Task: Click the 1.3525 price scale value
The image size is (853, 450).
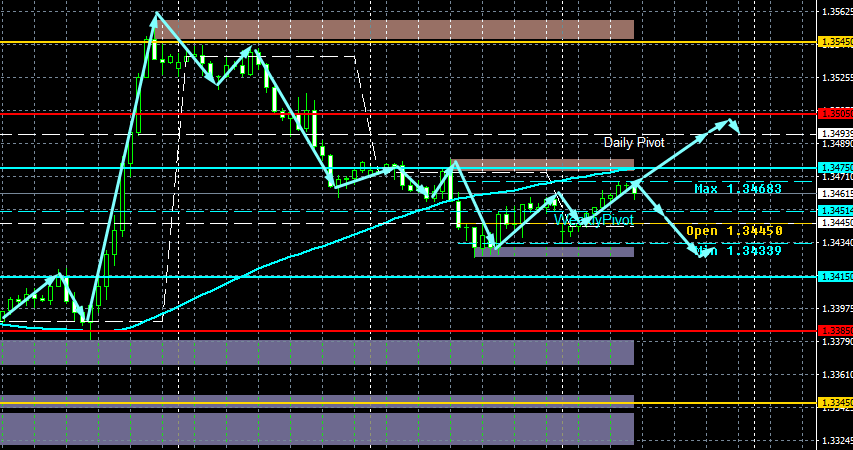Action: 837,78
